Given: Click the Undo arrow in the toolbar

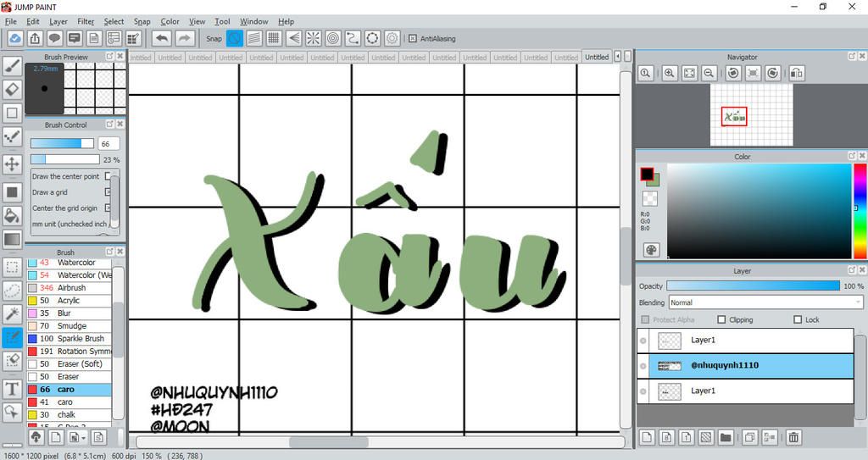Looking at the screenshot, I should (x=162, y=38).
